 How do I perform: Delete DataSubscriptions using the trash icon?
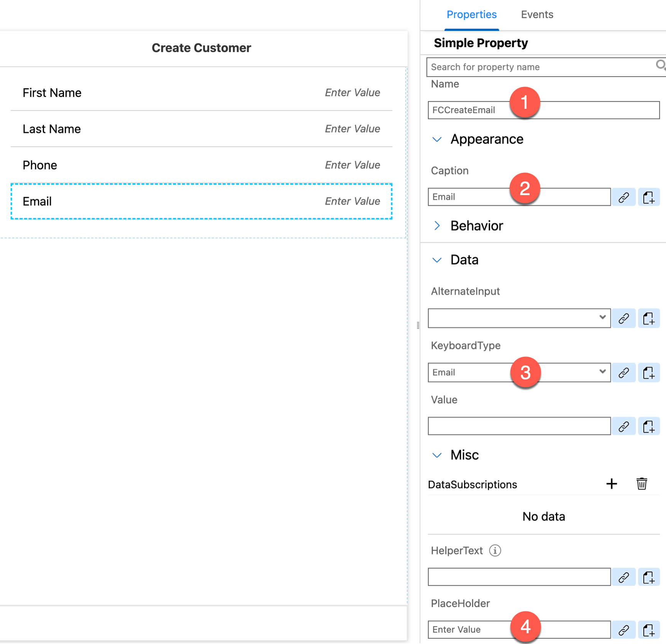coord(642,484)
